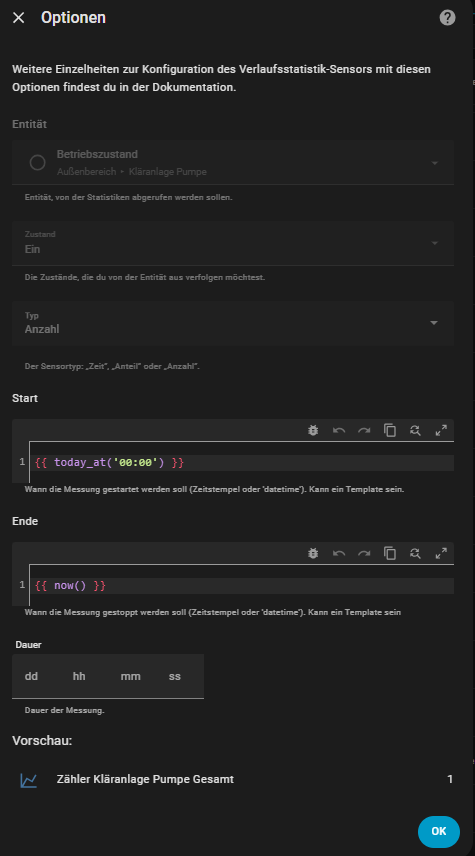Click the hh field in Dauer

tap(79, 676)
